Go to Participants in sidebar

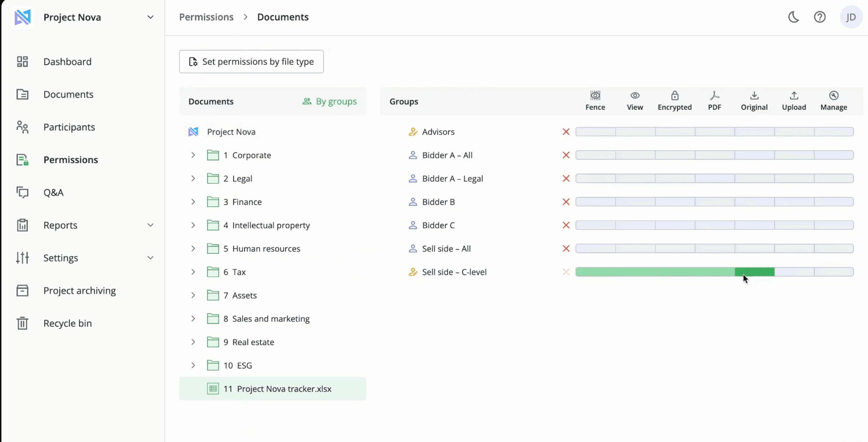pyautogui.click(x=69, y=127)
